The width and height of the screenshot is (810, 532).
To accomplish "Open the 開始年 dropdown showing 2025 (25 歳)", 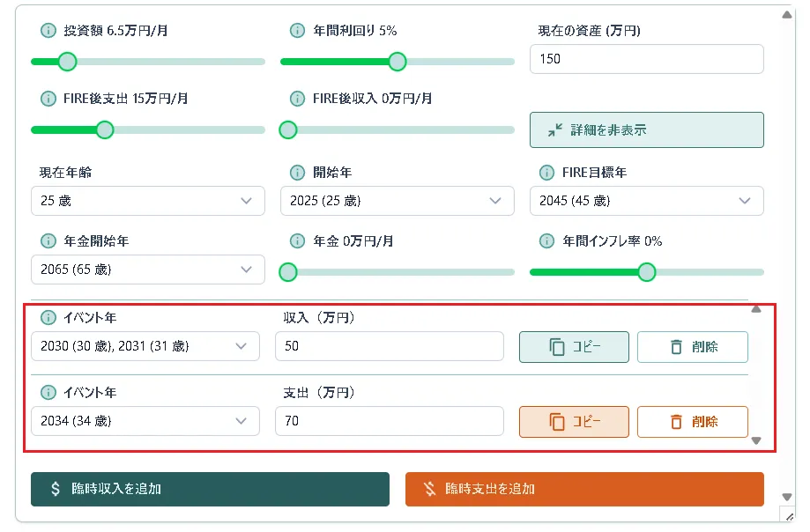I will [398, 201].
